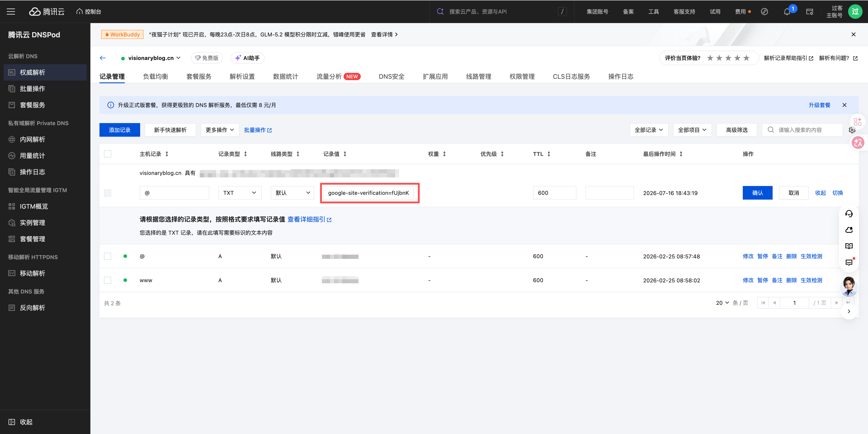Focus the record search box
The image size is (868, 434).
click(802, 130)
